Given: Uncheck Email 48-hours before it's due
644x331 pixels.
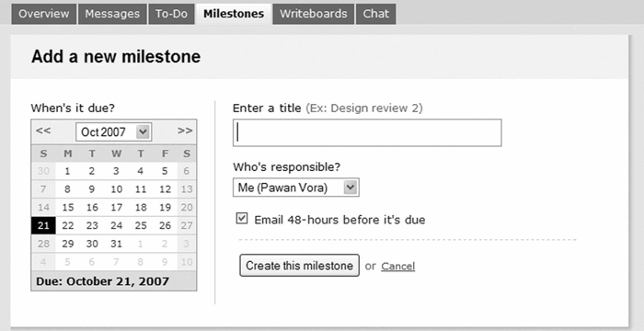Looking at the screenshot, I should point(242,219).
